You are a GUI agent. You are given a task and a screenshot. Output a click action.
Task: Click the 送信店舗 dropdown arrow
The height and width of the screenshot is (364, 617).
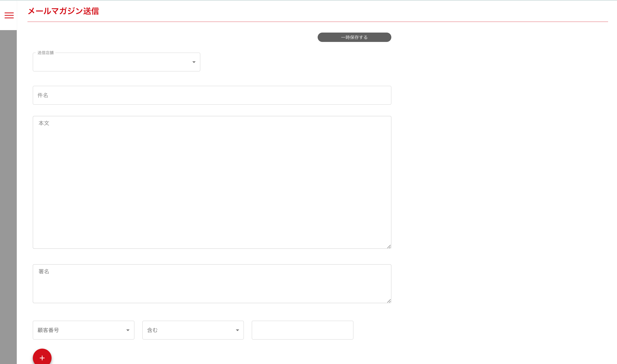click(x=194, y=62)
